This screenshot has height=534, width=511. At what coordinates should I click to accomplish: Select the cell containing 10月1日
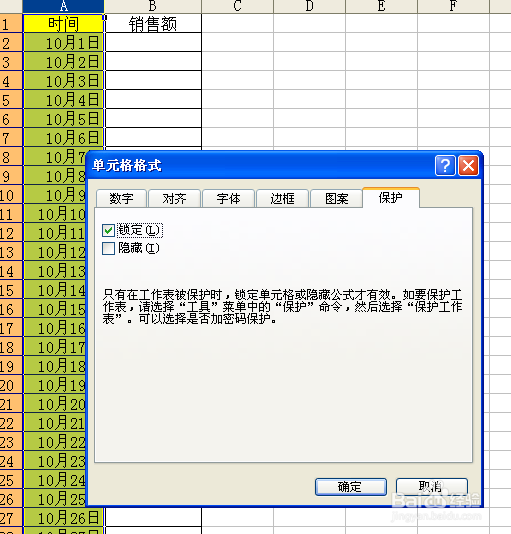point(63,43)
